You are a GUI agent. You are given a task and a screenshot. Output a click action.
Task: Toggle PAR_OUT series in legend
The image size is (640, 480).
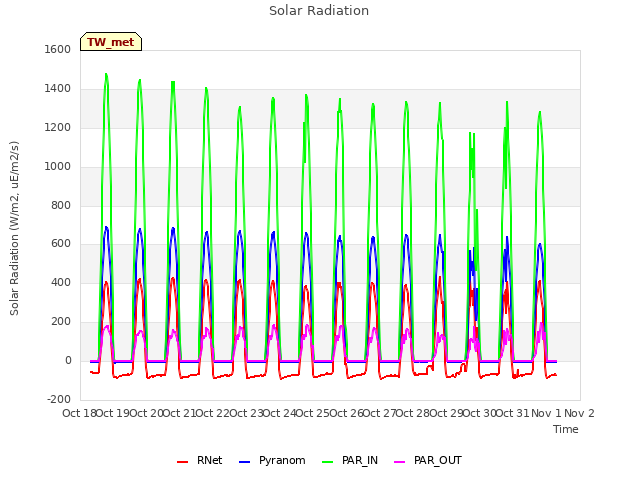pos(428,460)
